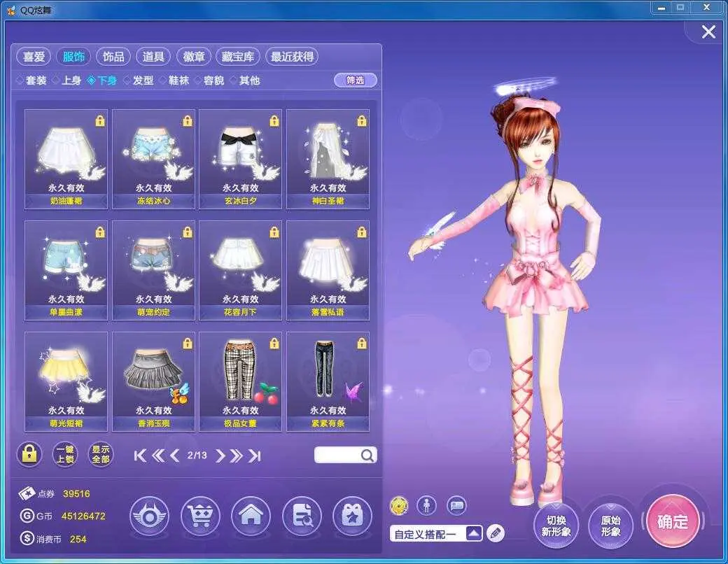Toggle the padlock on 紧紧有条 dark jeans

click(x=362, y=344)
